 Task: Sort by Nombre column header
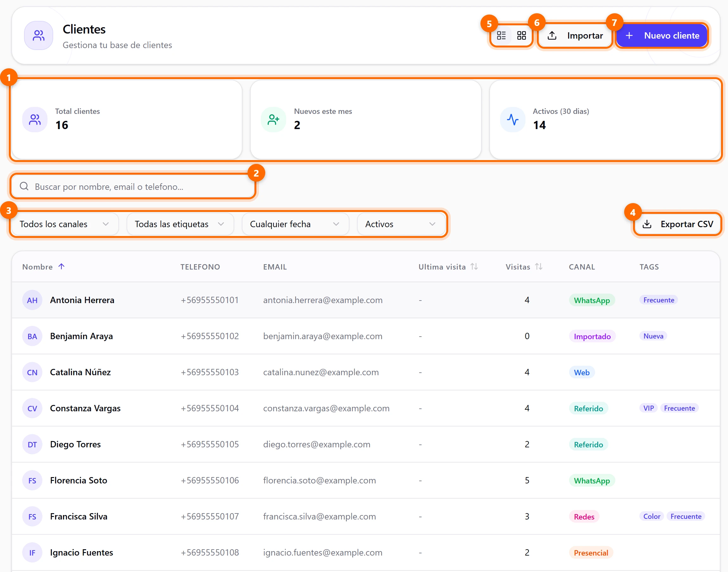point(43,267)
